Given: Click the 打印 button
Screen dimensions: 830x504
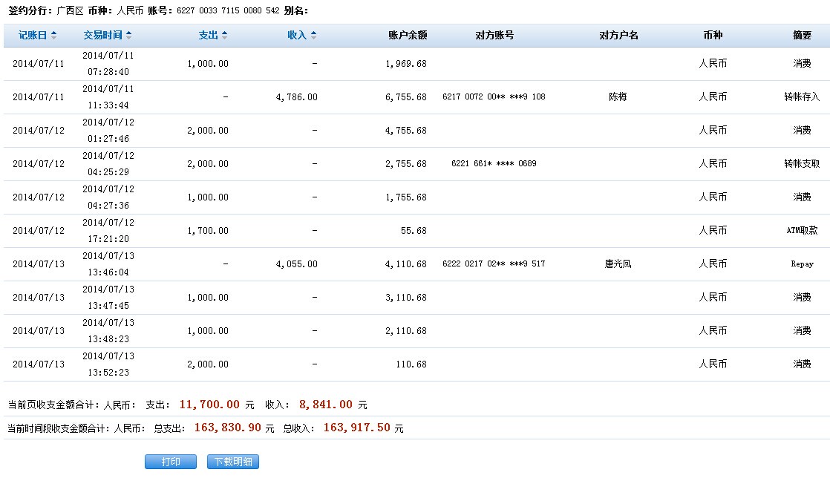Looking at the screenshot, I should pos(171,462).
